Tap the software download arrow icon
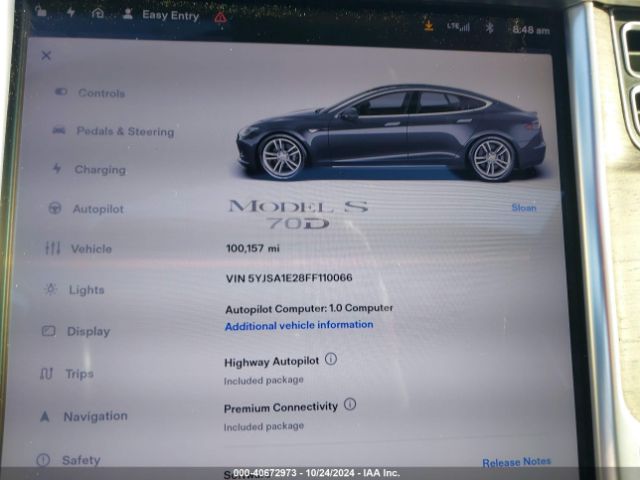The width and height of the screenshot is (640, 480). (428, 26)
